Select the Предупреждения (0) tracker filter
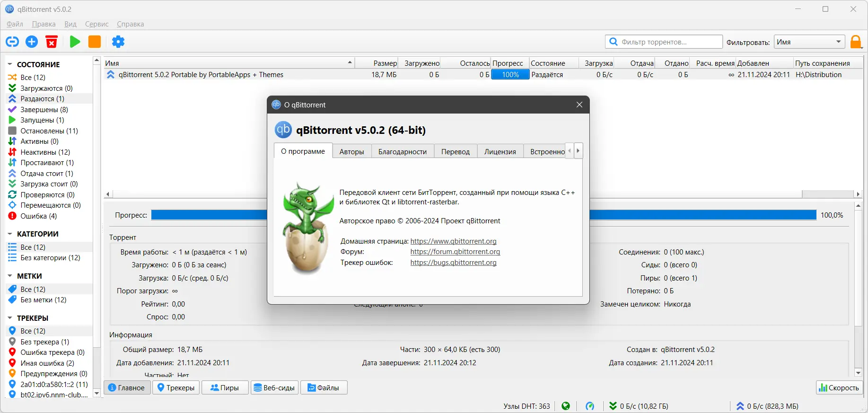Screen dimensions: 868x413 point(54,373)
